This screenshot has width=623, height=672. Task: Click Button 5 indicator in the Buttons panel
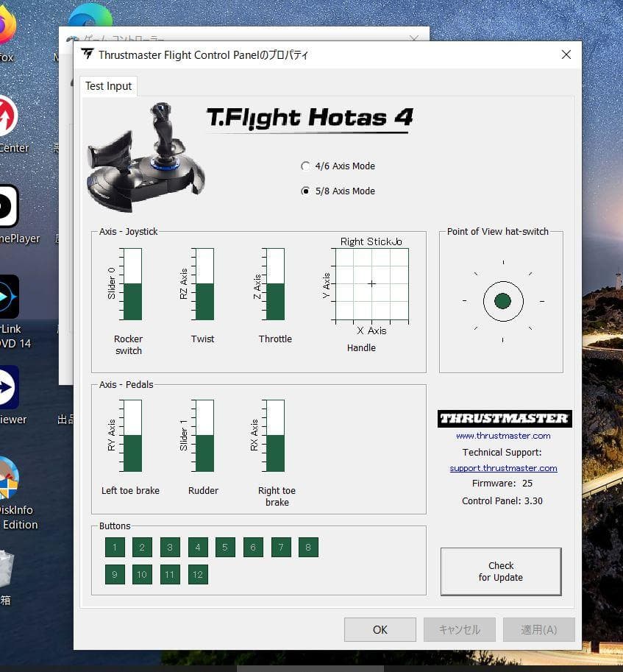(x=225, y=547)
